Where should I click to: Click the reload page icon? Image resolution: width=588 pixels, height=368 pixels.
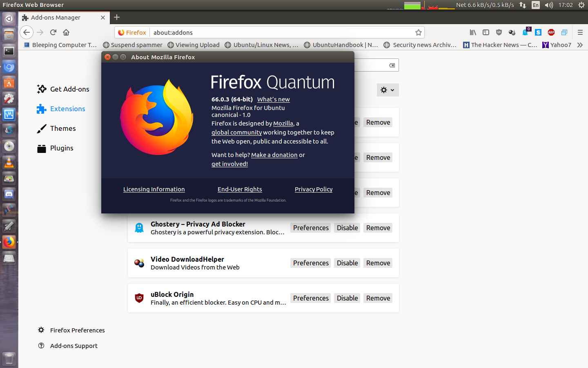(53, 32)
